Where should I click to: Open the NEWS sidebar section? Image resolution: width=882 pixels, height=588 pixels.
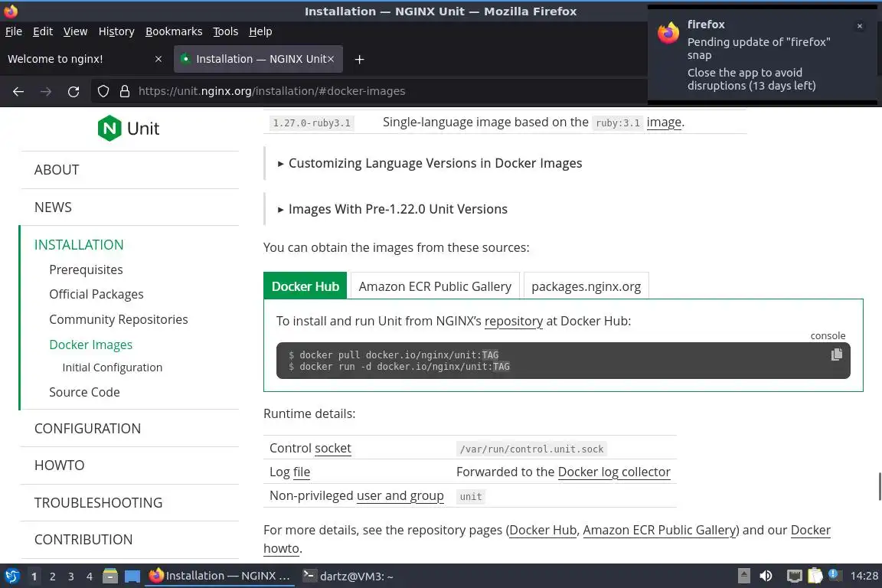[53, 207]
